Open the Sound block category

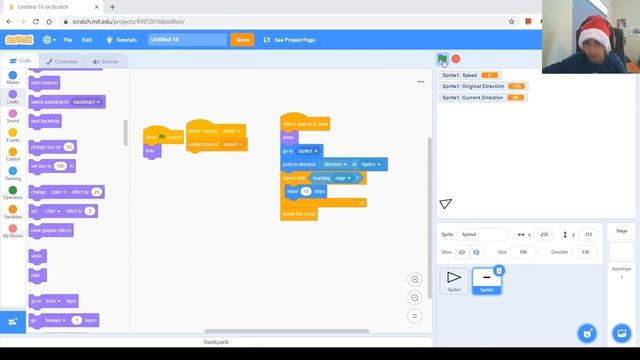point(13,116)
